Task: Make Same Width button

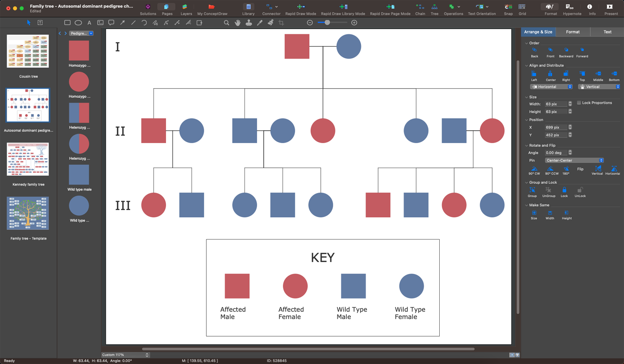Action: click(550, 215)
